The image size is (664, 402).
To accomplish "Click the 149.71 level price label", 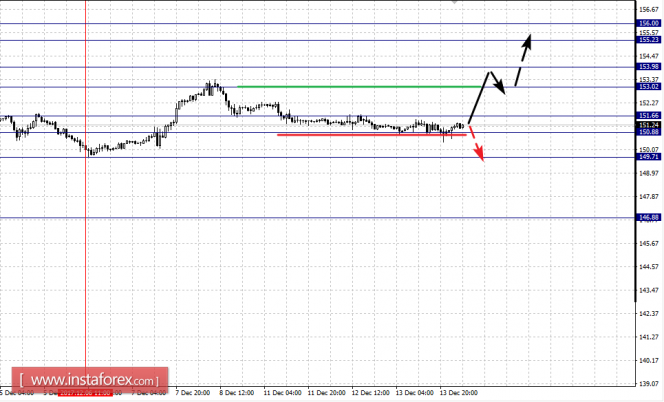I will tap(649, 157).
